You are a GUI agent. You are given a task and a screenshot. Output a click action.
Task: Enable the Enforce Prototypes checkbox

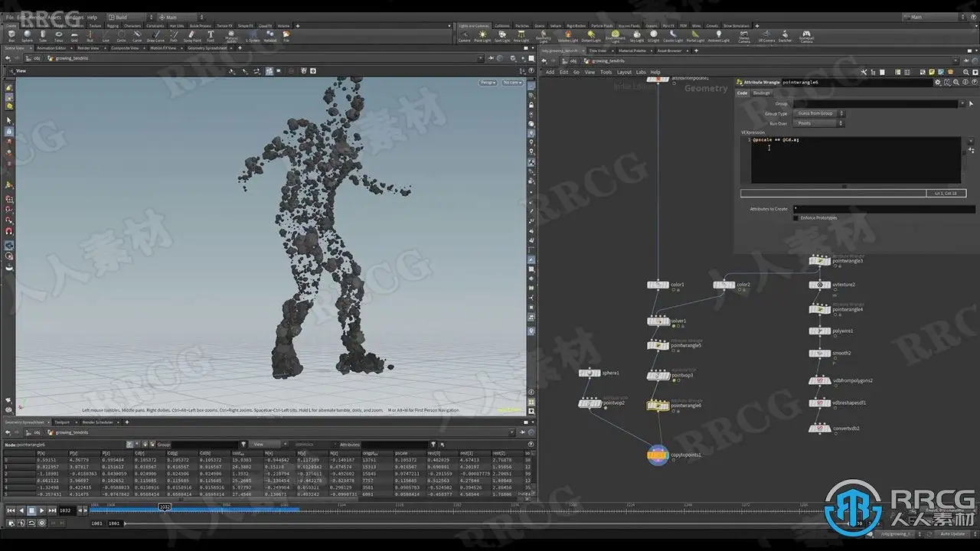coord(796,218)
